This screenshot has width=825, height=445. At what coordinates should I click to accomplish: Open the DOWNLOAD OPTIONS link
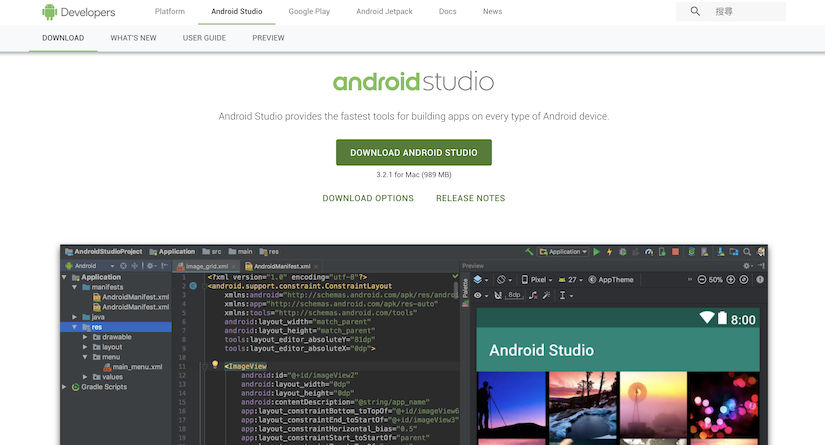[x=368, y=198]
